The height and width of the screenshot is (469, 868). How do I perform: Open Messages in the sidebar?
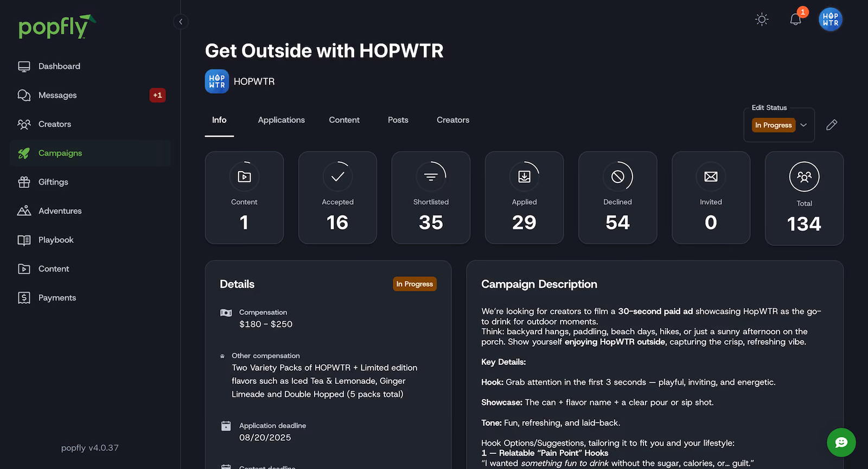pyautogui.click(x=90, y=95)
